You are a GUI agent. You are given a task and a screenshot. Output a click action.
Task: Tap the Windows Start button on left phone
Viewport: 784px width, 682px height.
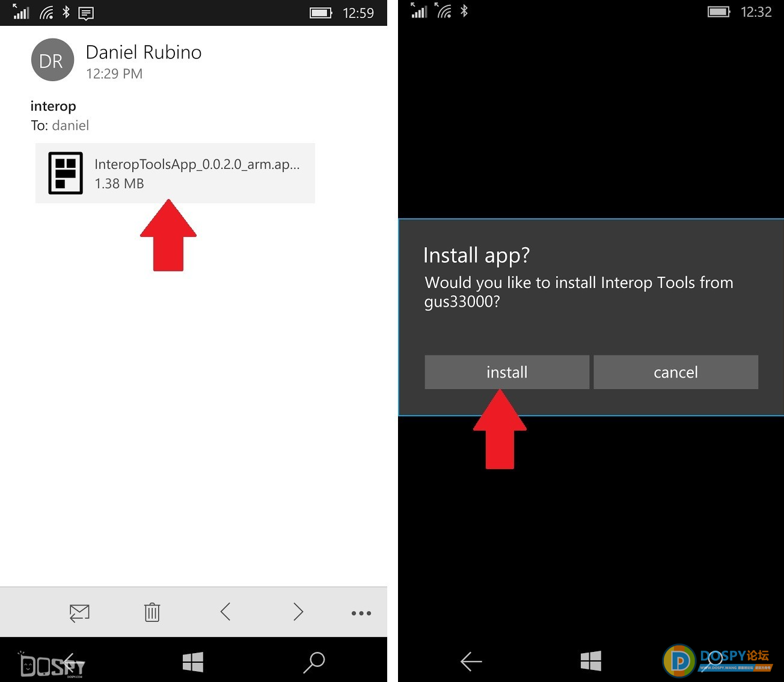coord(193,662)
